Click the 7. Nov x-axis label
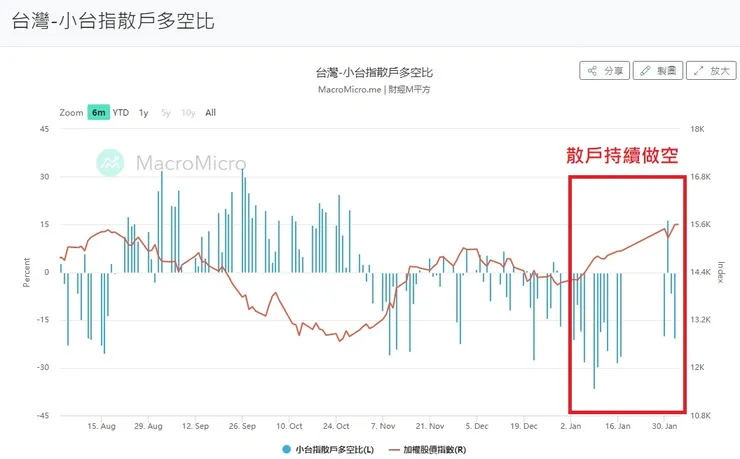The width and height of the screenshot is (740, 459). (383, 426)
